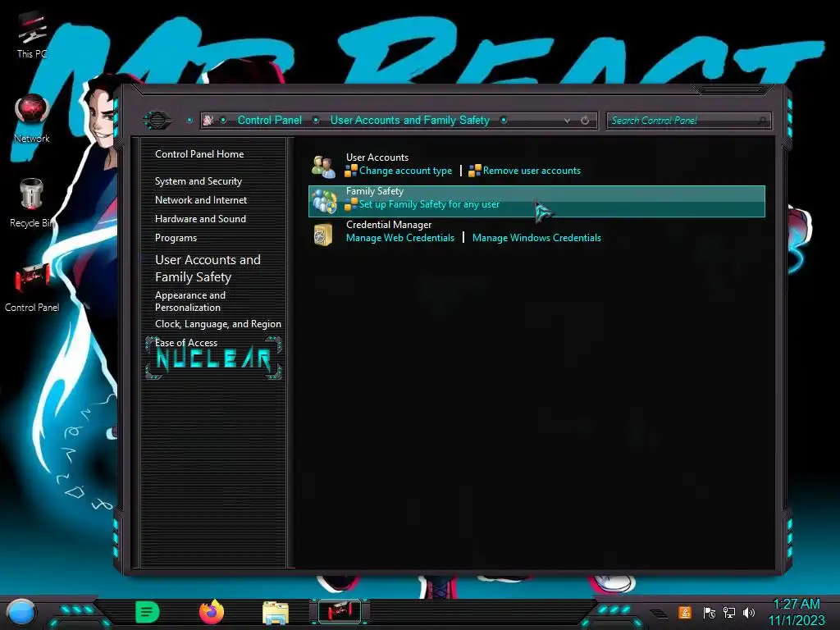
Task: Open the clock showing 1:27 AM
Action: (796, 612)
